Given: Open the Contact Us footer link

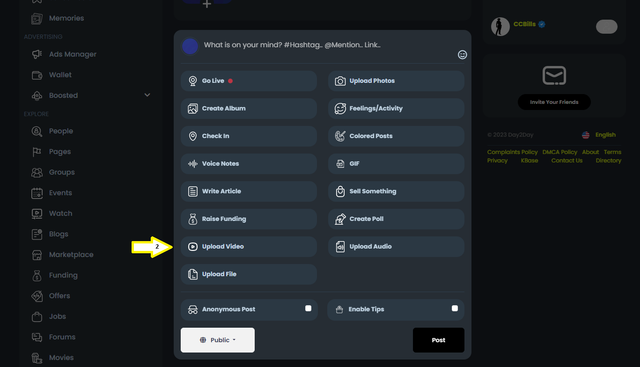Looking at the screenshot, I should point(567,161).
